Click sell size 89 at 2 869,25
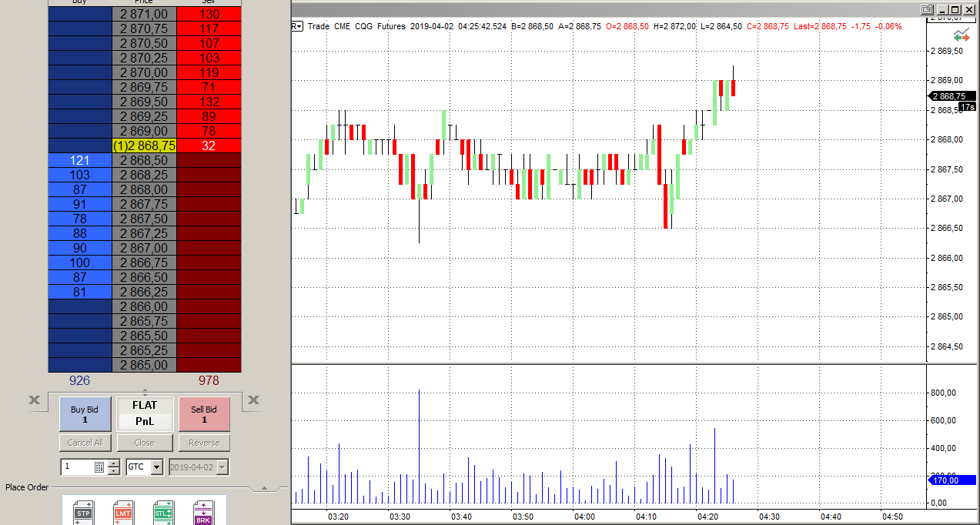The height and width of the screenshot is (525, 980). 209,116
